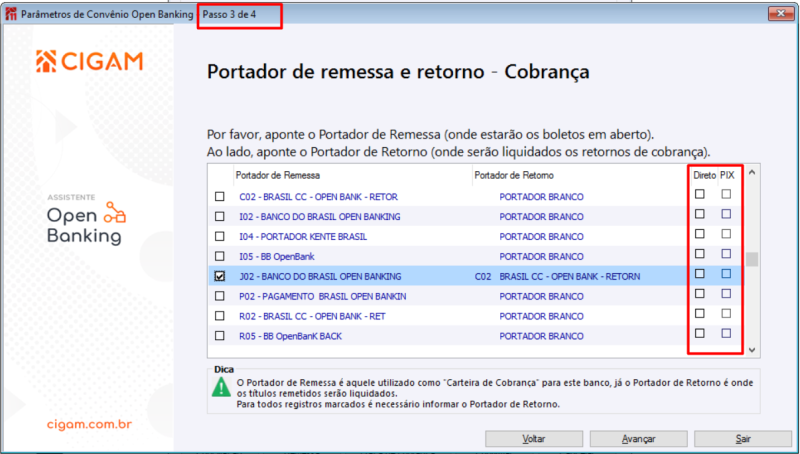Viewport: 800px width, 454px height.
Task: Enable PIX for the I02 row
Action: tap(726, 214)
